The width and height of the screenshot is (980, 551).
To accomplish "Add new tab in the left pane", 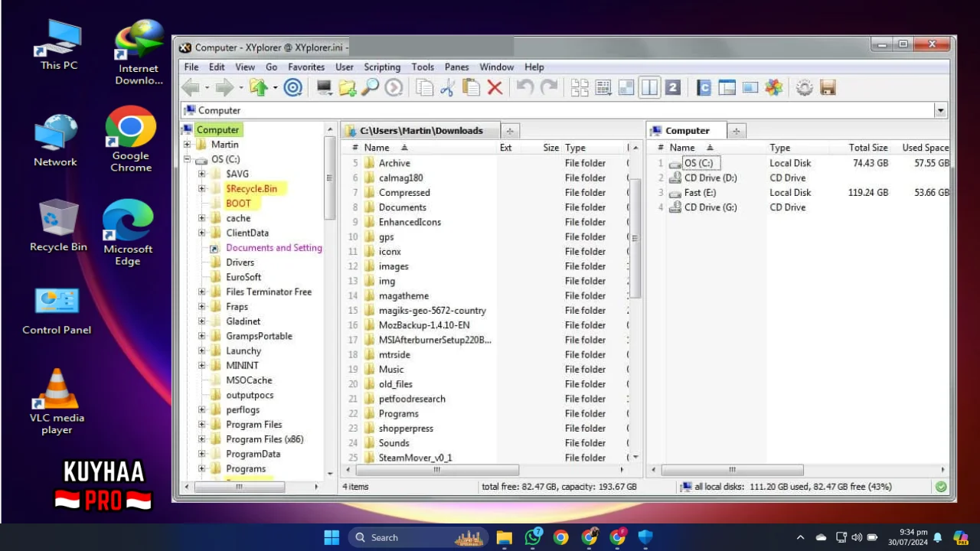I will tap(510, 131).
